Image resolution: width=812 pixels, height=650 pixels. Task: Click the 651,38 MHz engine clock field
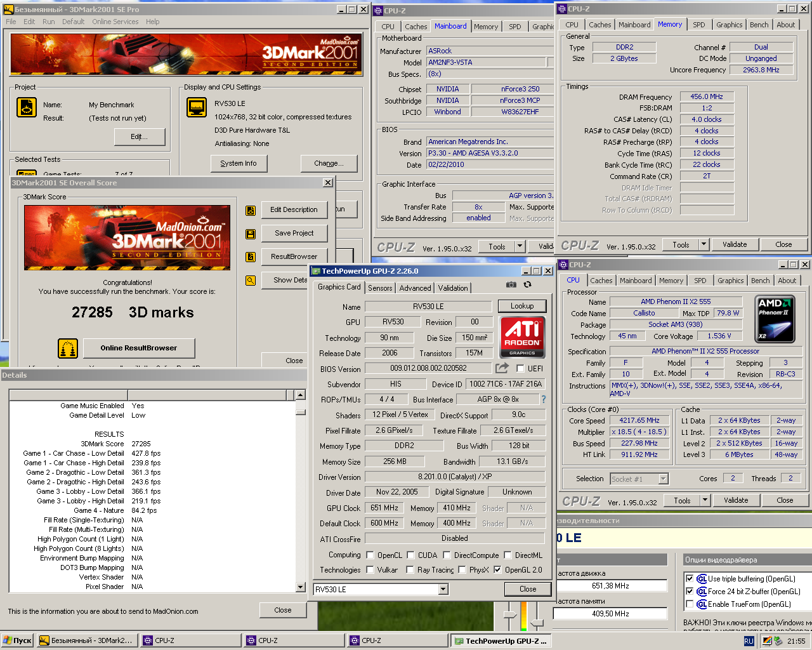click(x=610, y=586)
